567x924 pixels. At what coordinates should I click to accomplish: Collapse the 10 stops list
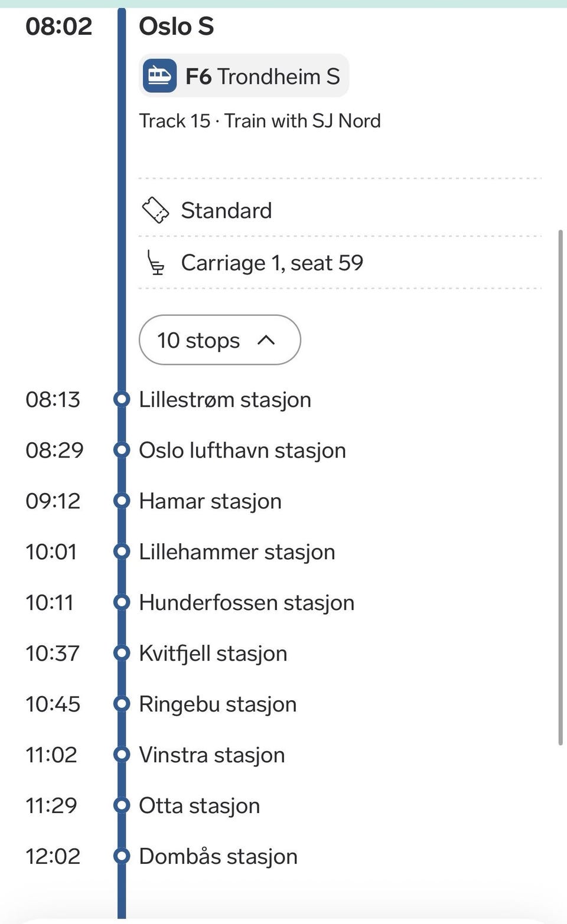(220, 340)
